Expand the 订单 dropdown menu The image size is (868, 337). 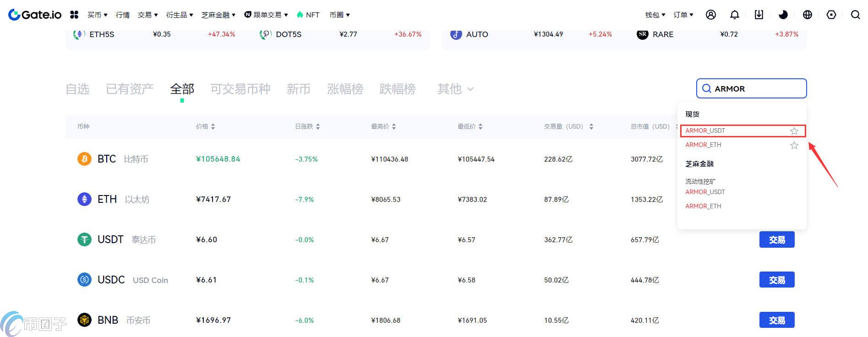pos(683,15)
